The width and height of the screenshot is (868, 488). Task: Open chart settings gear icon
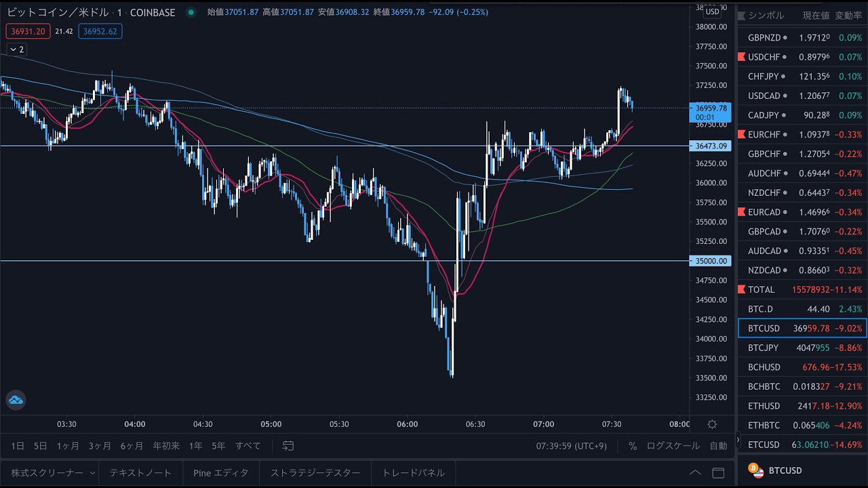[x=712, y=424]
